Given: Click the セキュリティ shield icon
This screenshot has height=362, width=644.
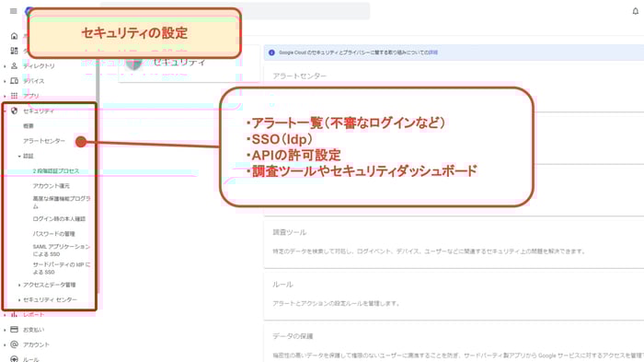Looking at the screenshot, I should tap(14, 111).
